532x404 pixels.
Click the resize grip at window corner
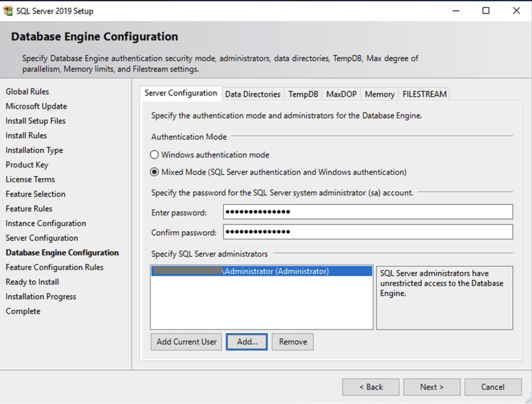[528, 400]
